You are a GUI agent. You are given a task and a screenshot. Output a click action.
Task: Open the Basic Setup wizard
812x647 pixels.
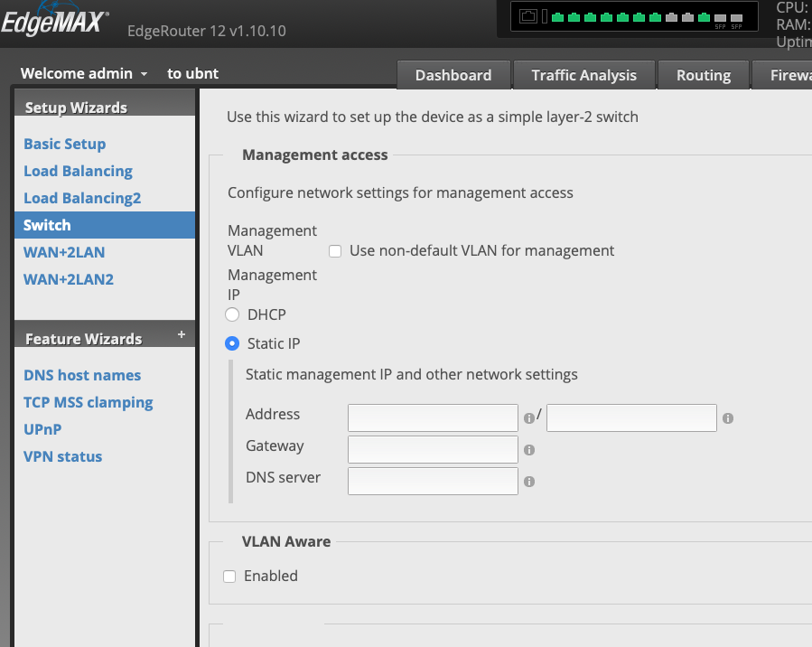(x=64, y=144)
